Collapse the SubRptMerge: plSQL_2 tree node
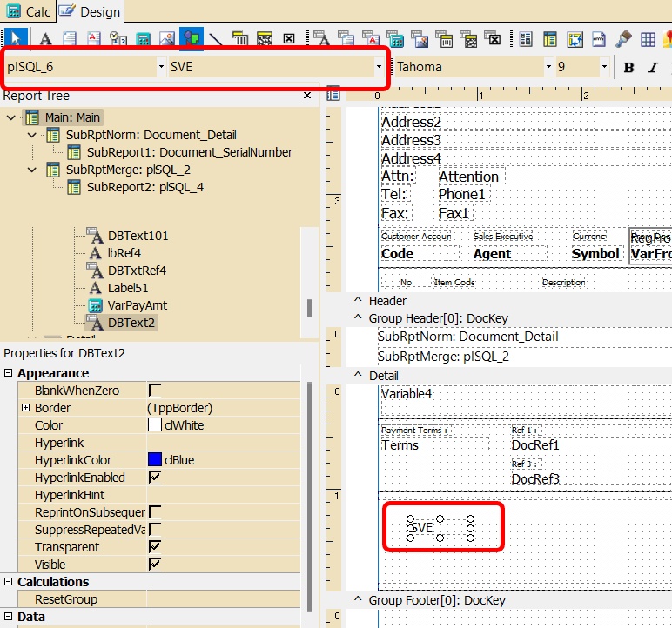The image size is (672, 628). point(32,170)
